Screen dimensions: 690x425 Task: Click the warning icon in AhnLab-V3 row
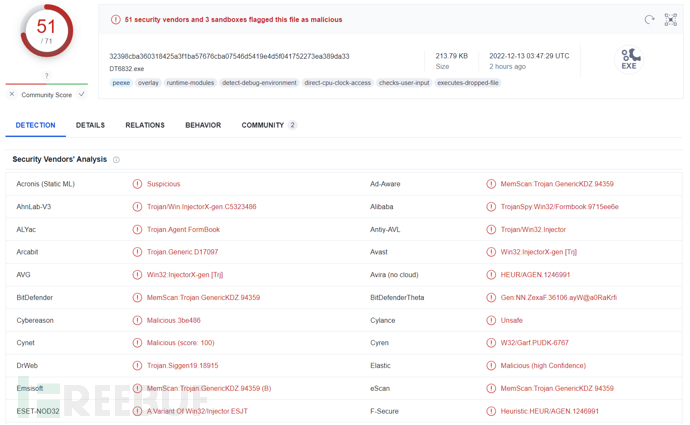(x=137, y=207)
